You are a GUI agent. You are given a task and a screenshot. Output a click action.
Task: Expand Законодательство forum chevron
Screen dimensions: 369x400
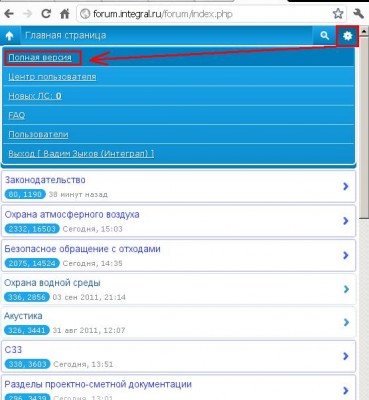click(x=346, y=187)
